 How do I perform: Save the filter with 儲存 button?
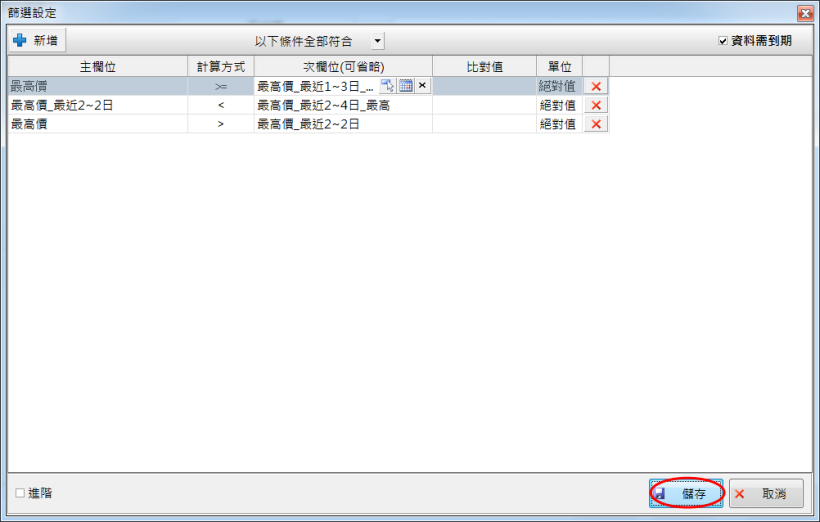click(686, 493)
